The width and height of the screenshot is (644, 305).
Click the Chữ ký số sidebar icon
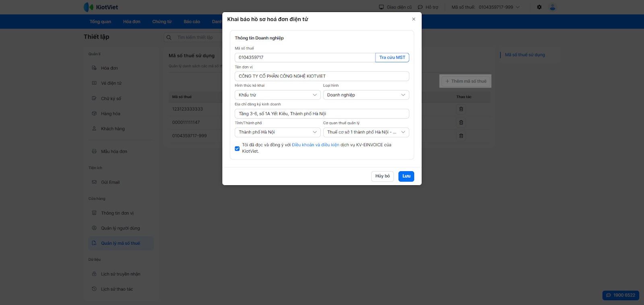(94, 98)
